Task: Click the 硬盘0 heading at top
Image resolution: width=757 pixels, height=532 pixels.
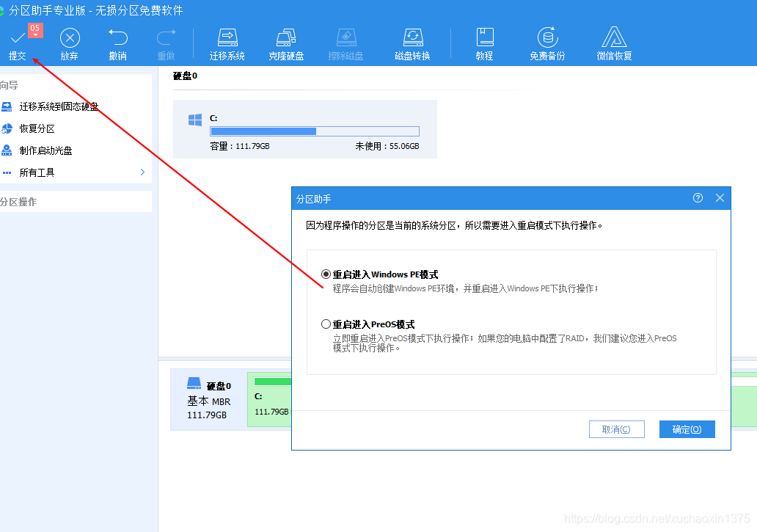Action: pos(186,76)
